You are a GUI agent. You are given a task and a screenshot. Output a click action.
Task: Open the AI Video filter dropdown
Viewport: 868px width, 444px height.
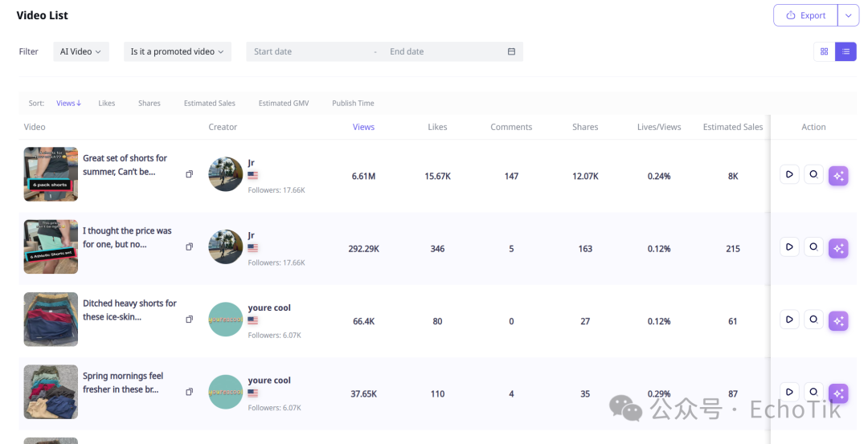point(80,51)
